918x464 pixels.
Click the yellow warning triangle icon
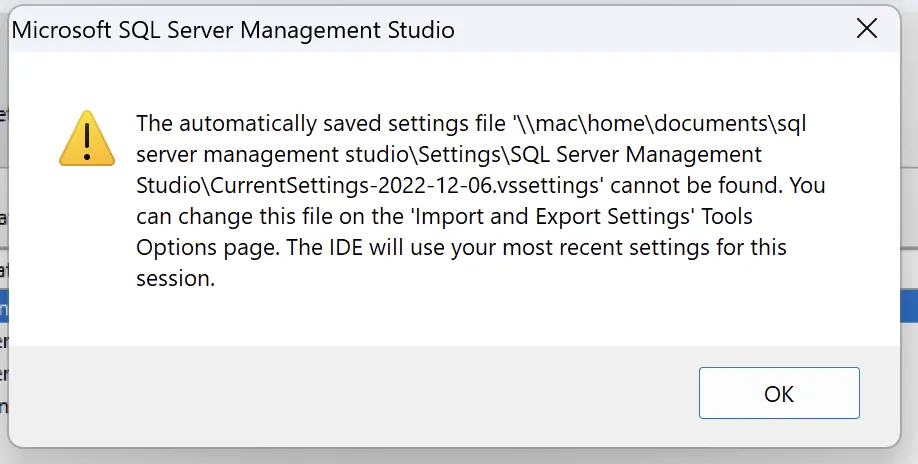(87, 139)
